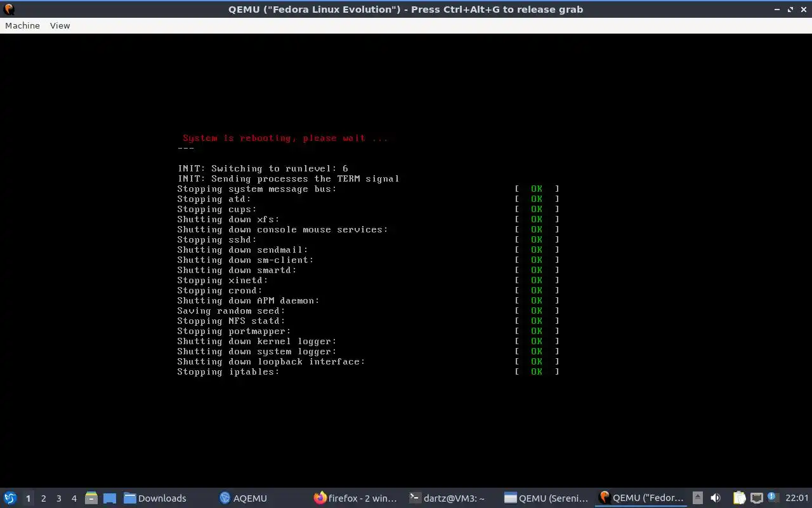This screenshot has height=508, width=812.
Task: Click 'Stopping crond:' line
Action: [220, 290]
